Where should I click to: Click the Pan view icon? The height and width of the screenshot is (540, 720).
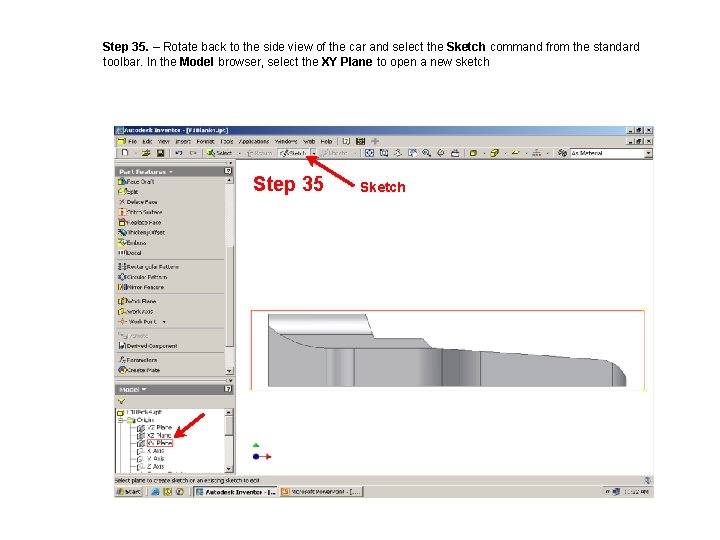click(x=398, y=153)
